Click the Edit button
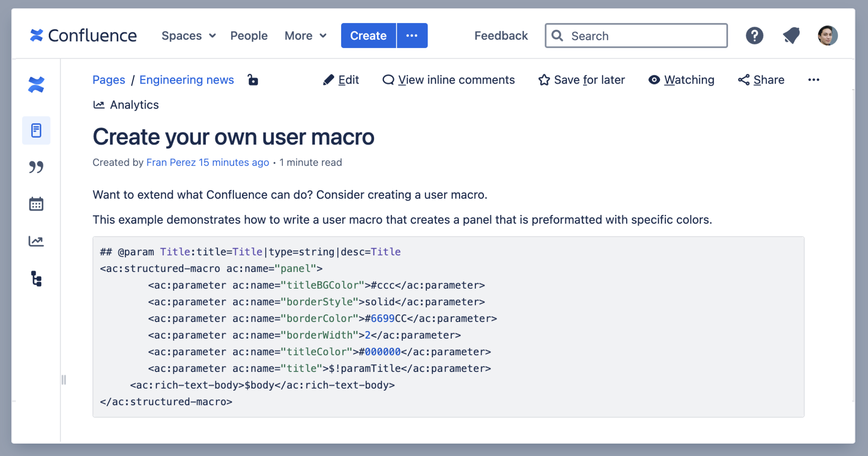The height and width of the screenshot is (456, 868). click(x=342, y=80)
